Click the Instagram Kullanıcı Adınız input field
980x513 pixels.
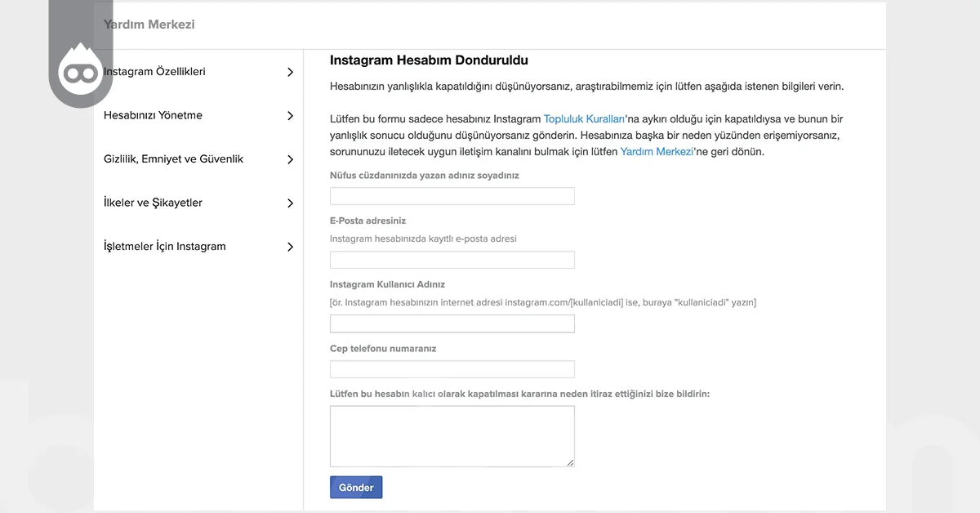point(452,323)
